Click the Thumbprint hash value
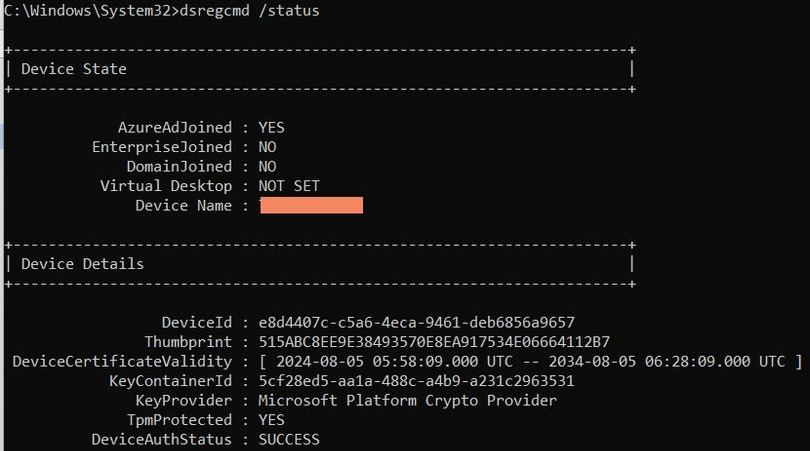The image size is (810, 451). pos(434,342)
